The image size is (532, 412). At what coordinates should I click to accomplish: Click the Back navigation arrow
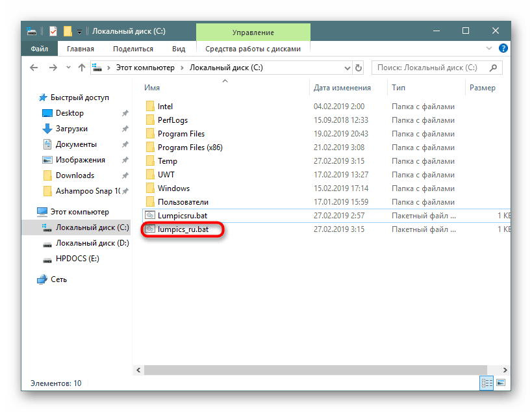tap(34, 67)
